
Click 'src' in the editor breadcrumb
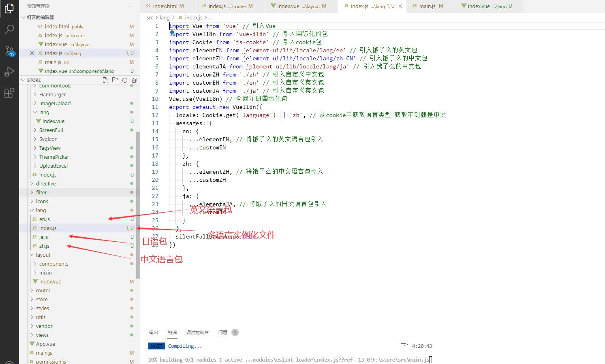pyautogui.click(x=150, y=17)
